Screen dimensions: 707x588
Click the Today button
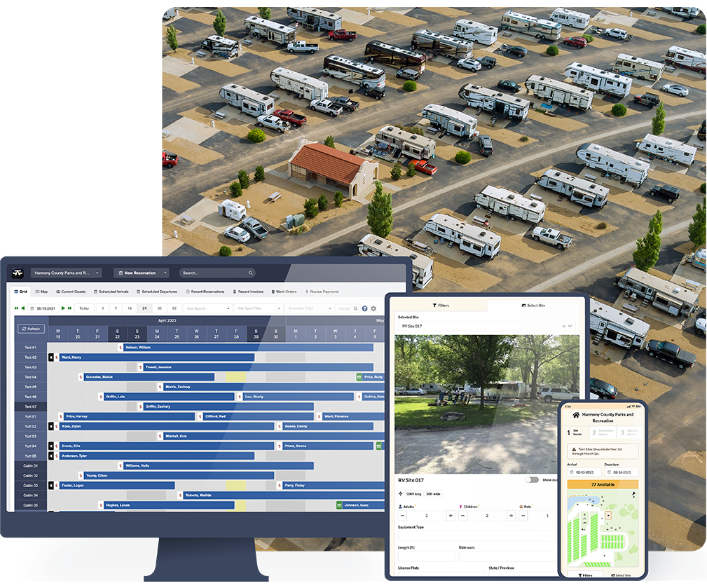click(x=84, y=308)
